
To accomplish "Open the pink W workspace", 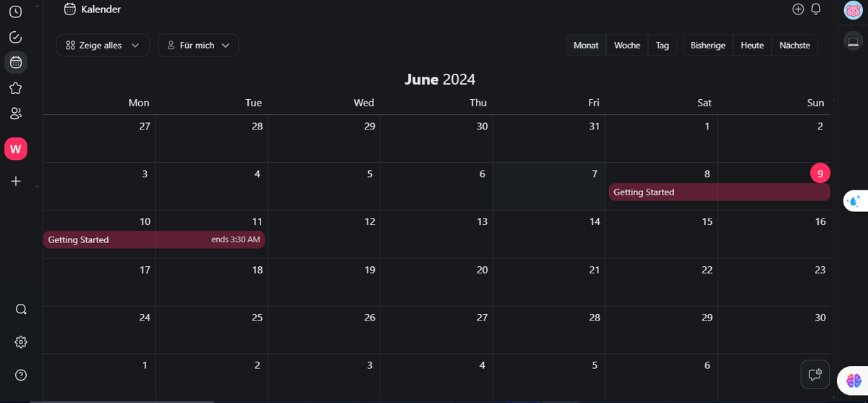I will point(16,149).
